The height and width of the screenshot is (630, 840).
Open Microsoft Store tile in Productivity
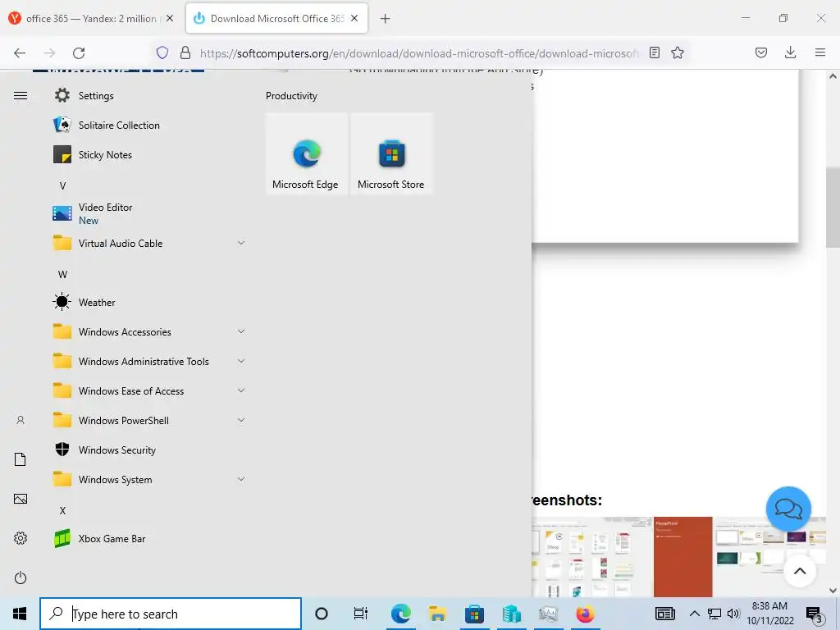[391, 153]
